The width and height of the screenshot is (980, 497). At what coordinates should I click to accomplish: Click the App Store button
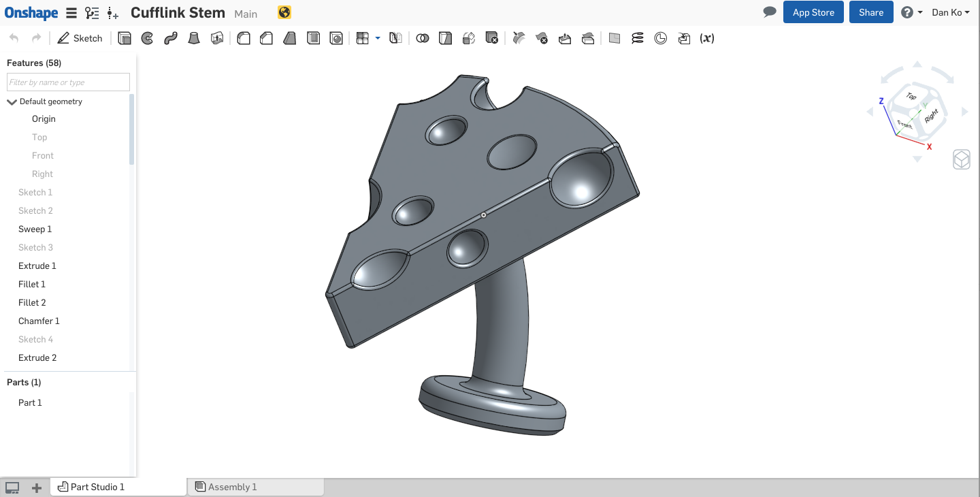(813, 12)
